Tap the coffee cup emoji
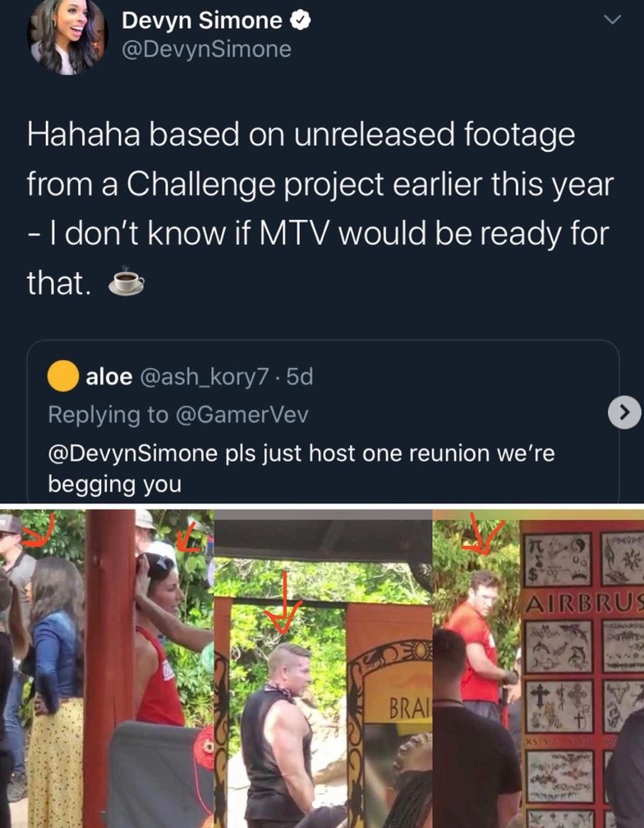 click(126, 282)
